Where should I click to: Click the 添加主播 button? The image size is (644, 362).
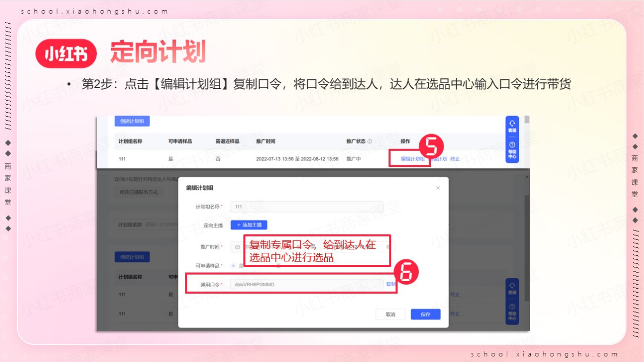pos(249,225)
